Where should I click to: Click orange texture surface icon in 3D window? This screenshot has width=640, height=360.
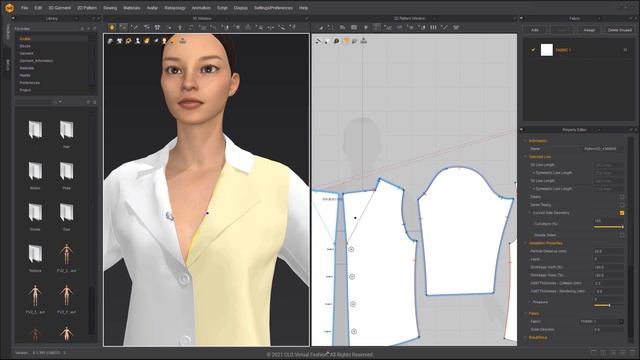point(147,41)
